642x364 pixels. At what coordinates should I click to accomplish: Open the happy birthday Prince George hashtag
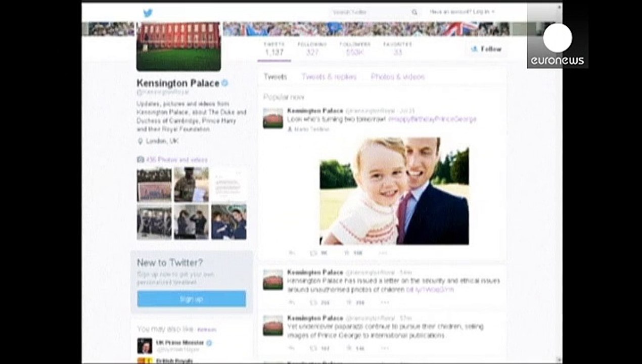point(432,119)
